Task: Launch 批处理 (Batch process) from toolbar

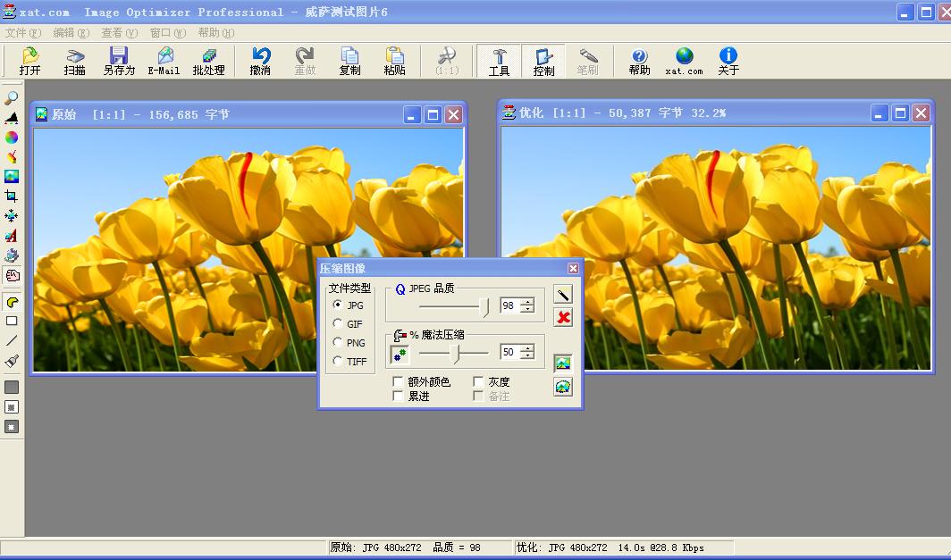Action: pos(208,62)
